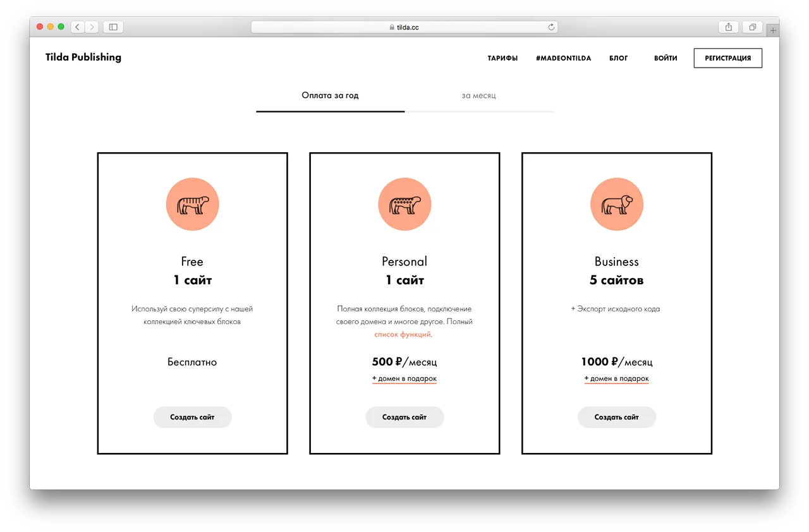
Task: Click Business plan's домен в подарок link
Action: 617,379
